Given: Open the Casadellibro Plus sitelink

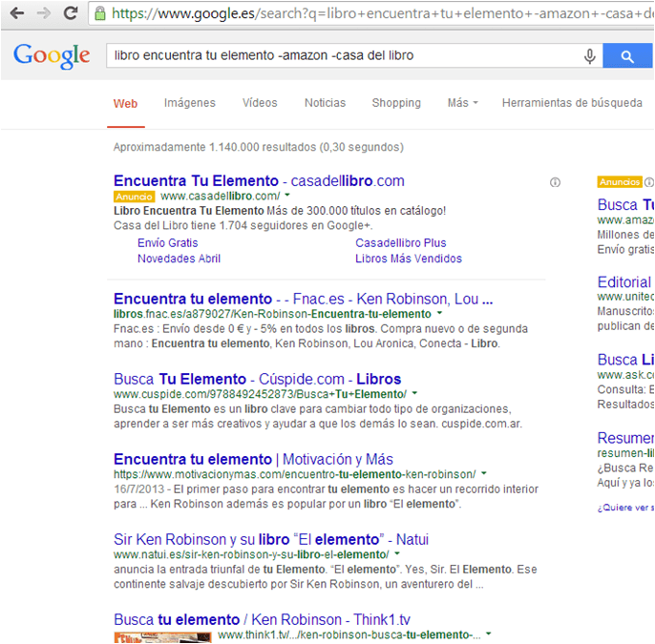Looking at the screenshot, I should click(401, 243).
